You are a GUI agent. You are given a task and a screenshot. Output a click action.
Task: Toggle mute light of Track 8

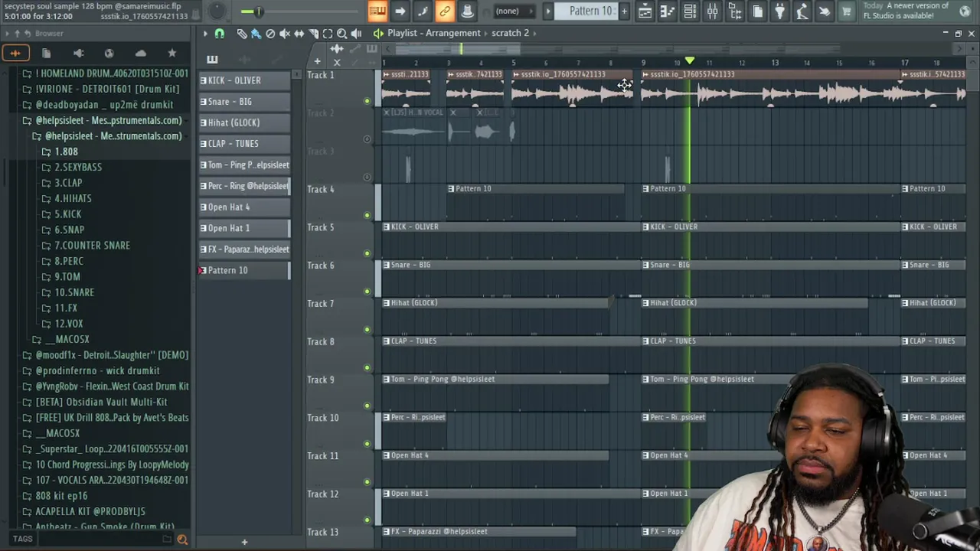[x=367, y=367]
